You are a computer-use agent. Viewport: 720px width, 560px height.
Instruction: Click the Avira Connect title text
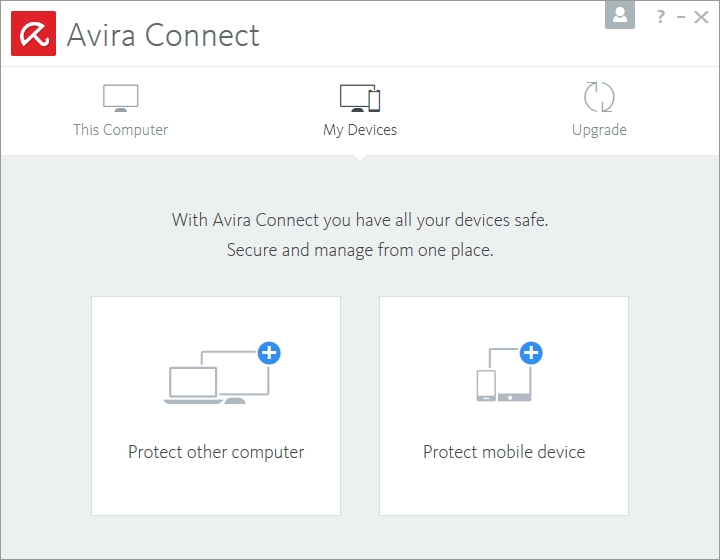pos(163,35)
